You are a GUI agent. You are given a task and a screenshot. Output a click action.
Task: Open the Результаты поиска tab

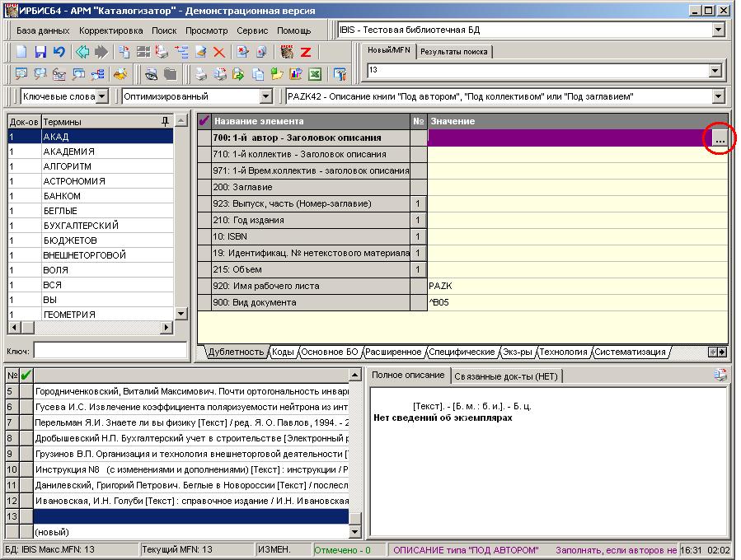tap(454, 52)
